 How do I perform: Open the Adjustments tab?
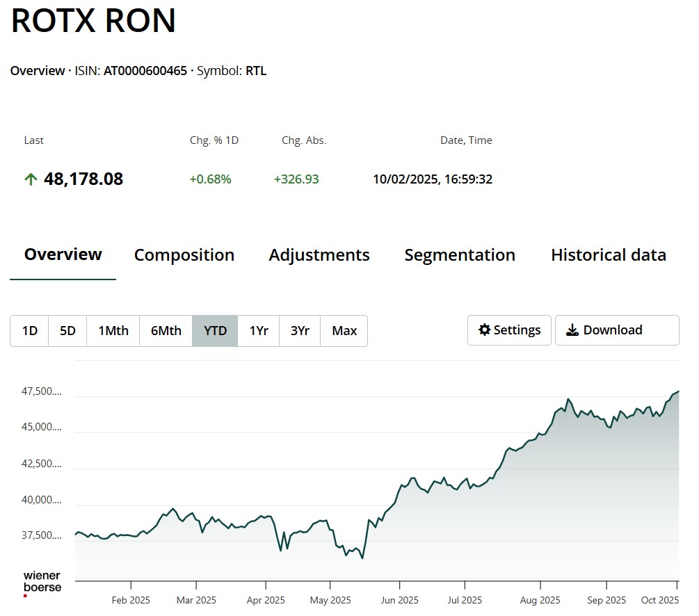tap(319, 255)
